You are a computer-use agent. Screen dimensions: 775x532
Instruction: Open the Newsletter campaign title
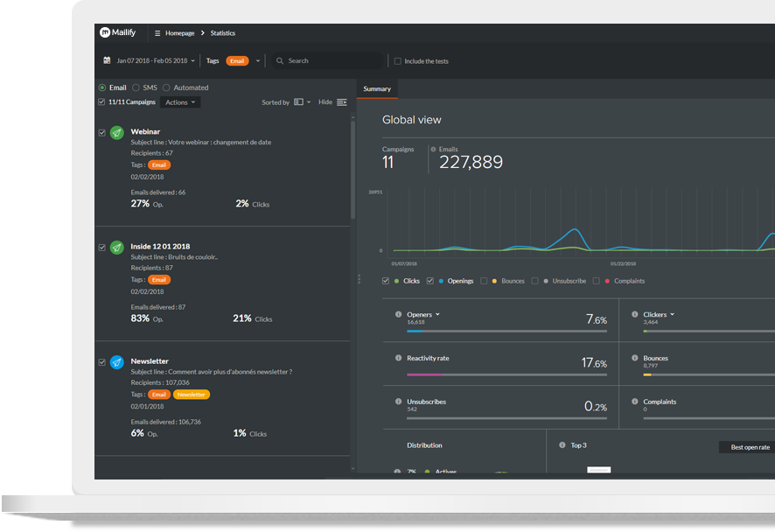[150, 360]
